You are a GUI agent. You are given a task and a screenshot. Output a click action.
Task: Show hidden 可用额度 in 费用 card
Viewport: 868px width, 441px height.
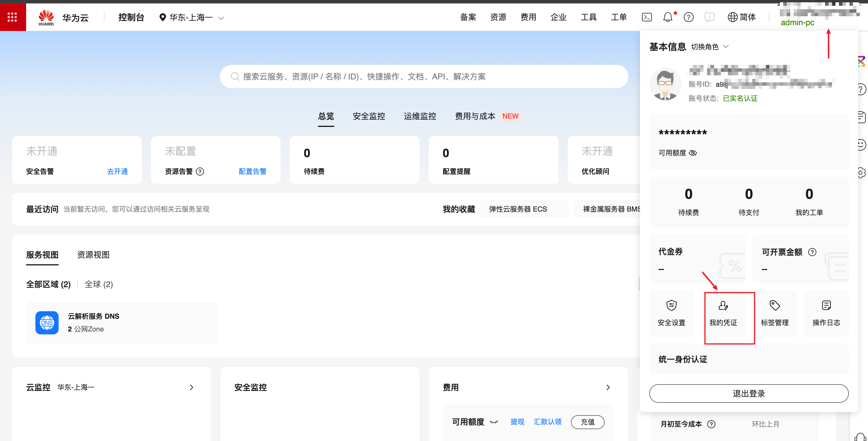pos(494,422)
